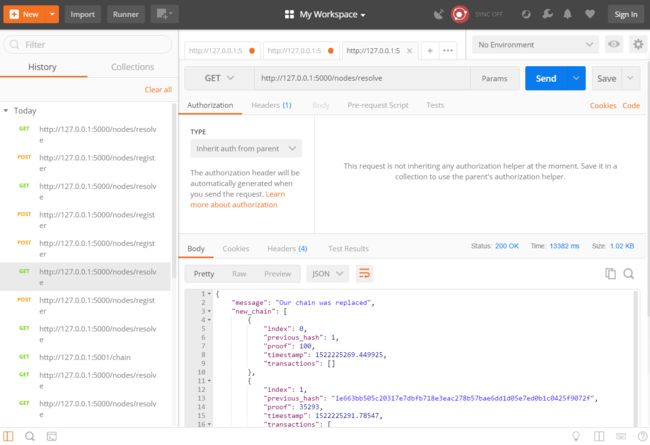The height and width of the screenshot is (445, 650).
Task: Click the environment quick look eye icon
Action: (x=614, y=44)
